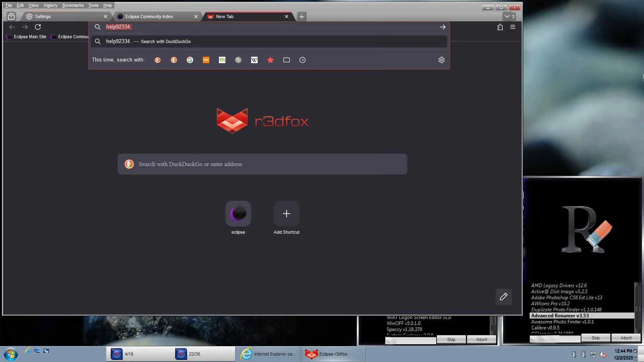Screen dimensions: 644x362
Task: Search with the grey magnifier engine icon
Action: point(238,60)
